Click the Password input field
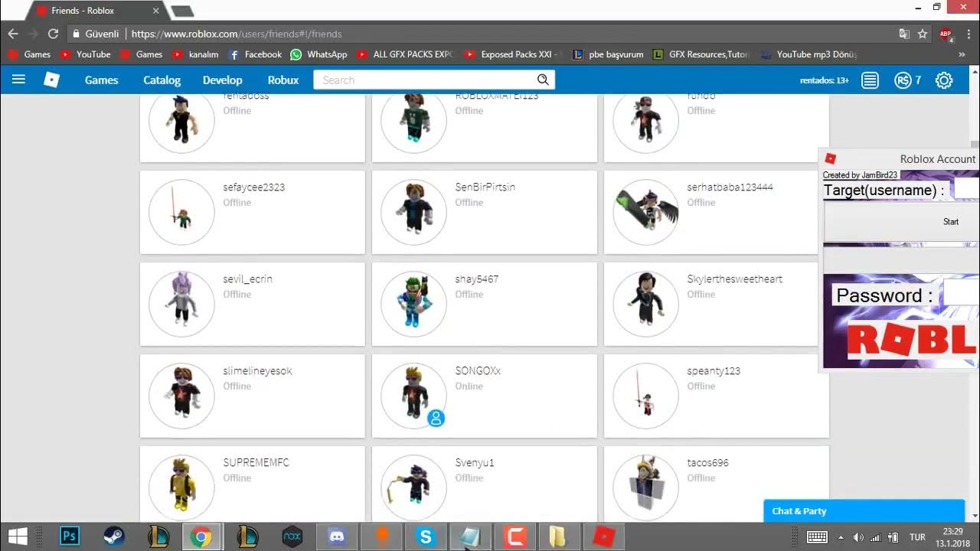 [961, 293]
